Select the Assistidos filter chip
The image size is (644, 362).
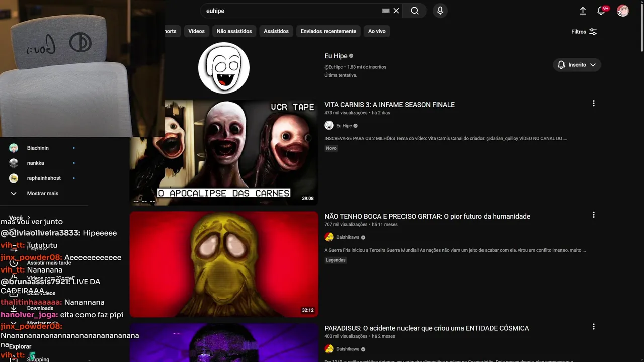[x=276, y=31]
